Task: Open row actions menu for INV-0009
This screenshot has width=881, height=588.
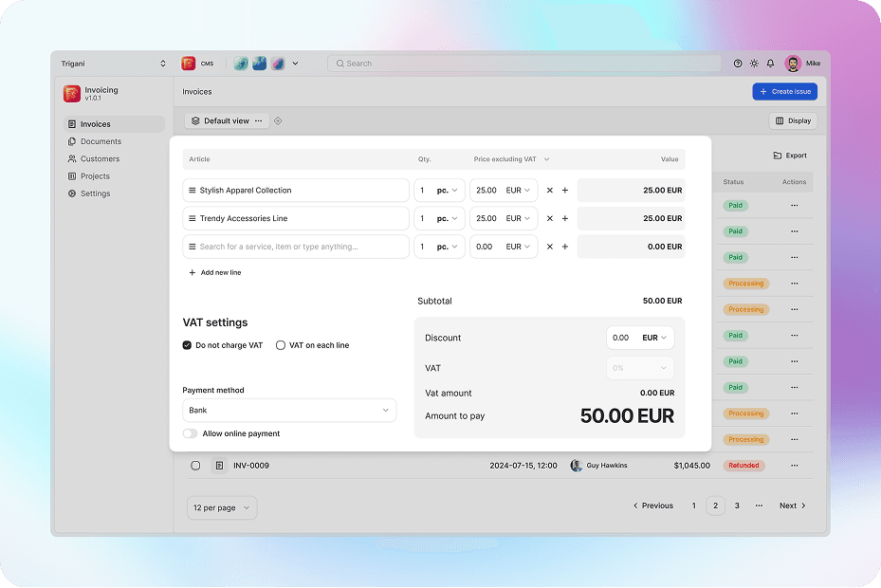Action: (x=794, y=466)
